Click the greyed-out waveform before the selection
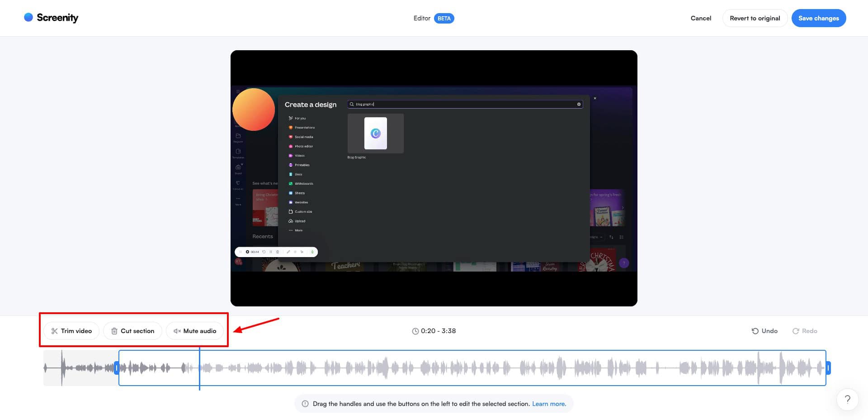 (x=81, y=368)
